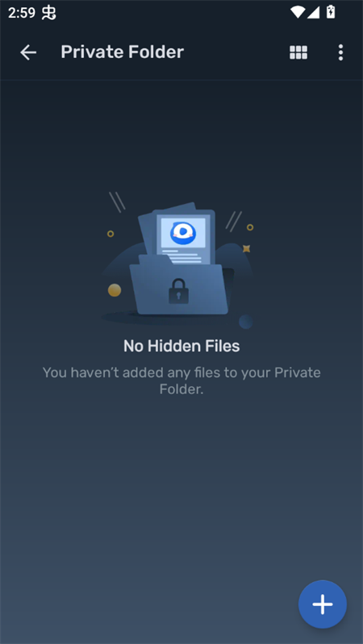Tap the battery charging icon
The image size is (363, 644).
[331, 12]
